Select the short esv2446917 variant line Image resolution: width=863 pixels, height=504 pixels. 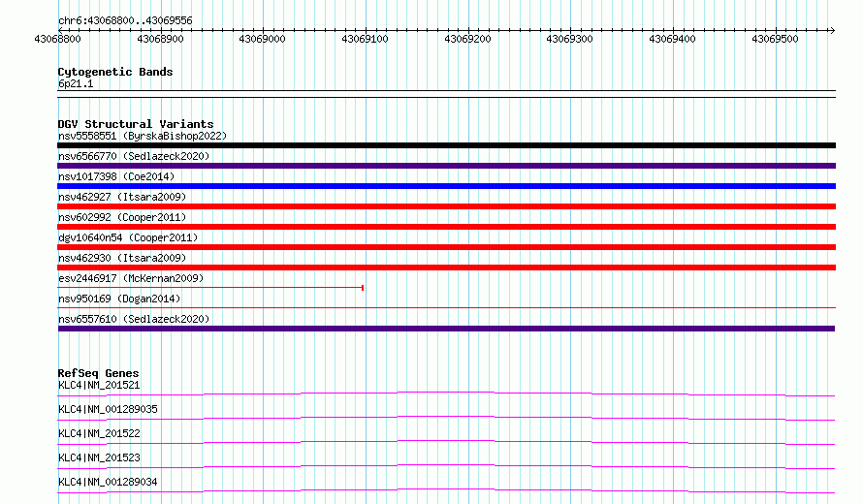click(x=210, y=287)
